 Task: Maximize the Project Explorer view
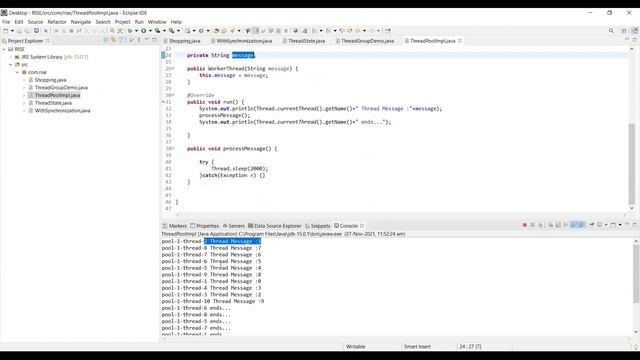pyautogui.click(x=154, y=40)
